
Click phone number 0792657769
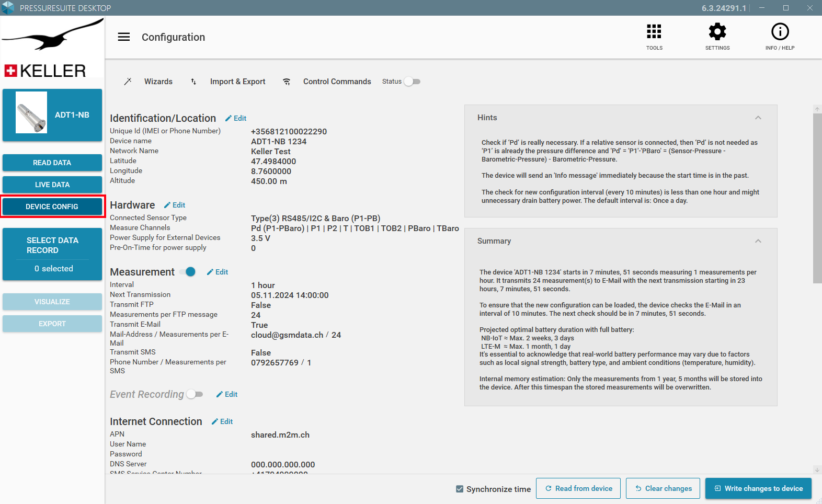tap(275, 363)
